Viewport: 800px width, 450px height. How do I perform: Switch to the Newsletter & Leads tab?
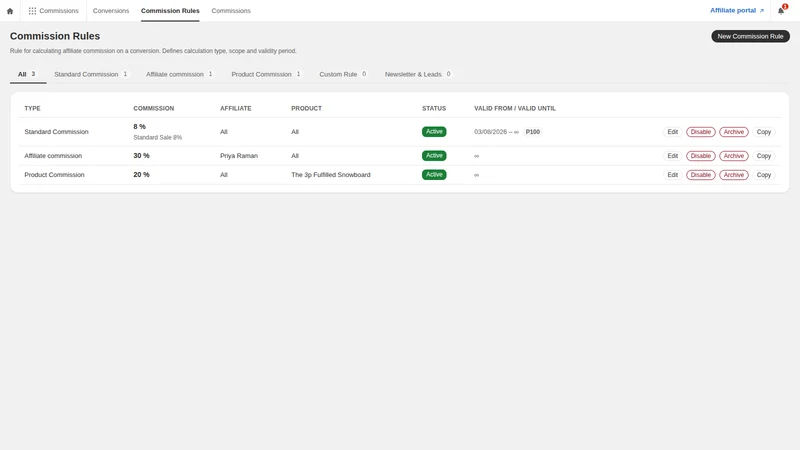pos(418,74)
